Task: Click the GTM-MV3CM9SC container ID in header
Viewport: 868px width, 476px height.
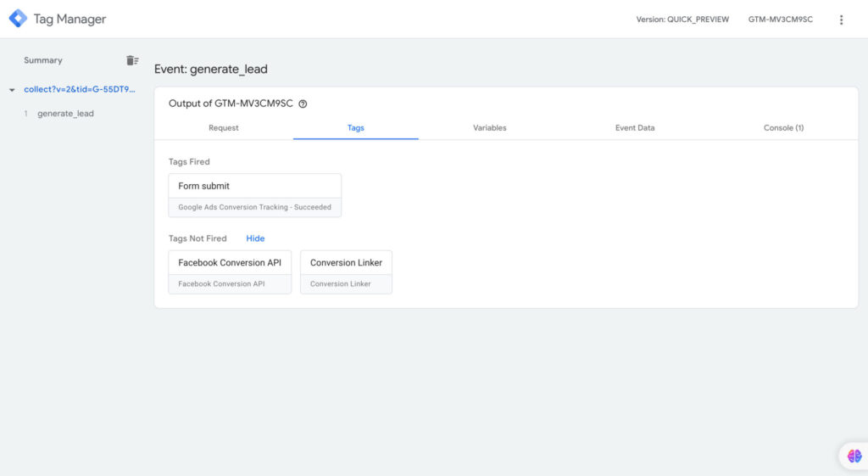Action: coord(781,20)
